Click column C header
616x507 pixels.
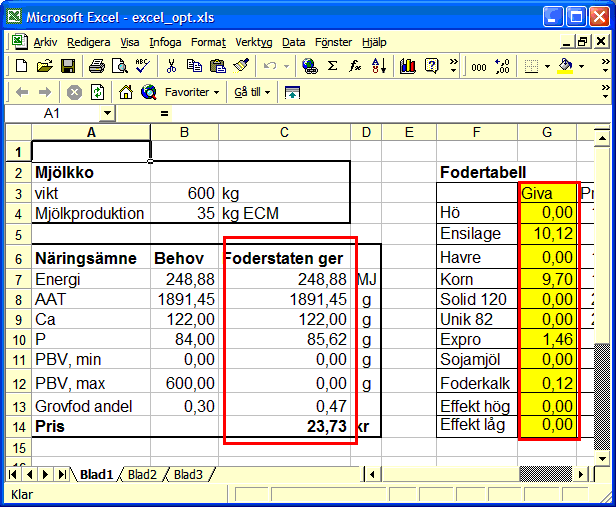tap(284, 132)
